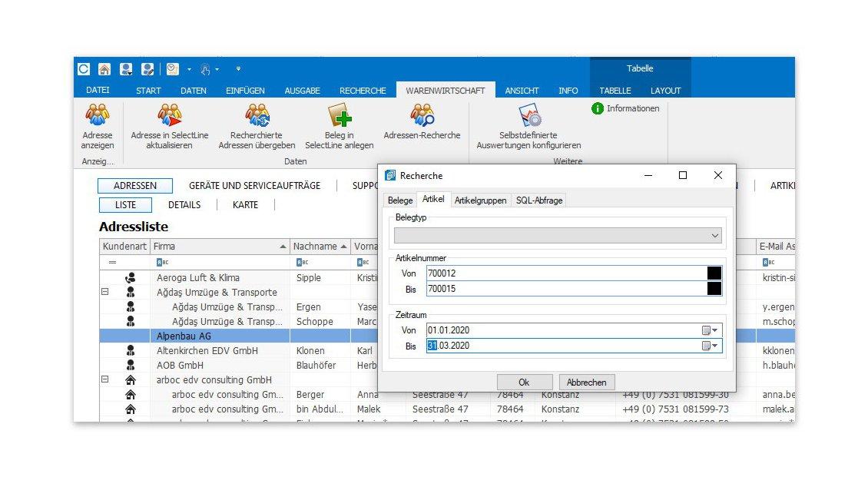Open the dropdown arrow next to the clock icon
This screenshot has width=868, height=477.
pyautogui.click(x=189, y=69)
